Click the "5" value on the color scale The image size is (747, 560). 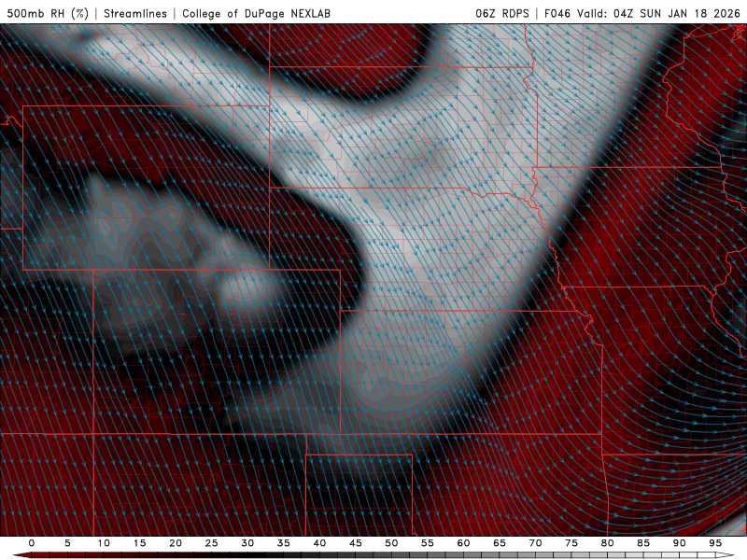67,543
